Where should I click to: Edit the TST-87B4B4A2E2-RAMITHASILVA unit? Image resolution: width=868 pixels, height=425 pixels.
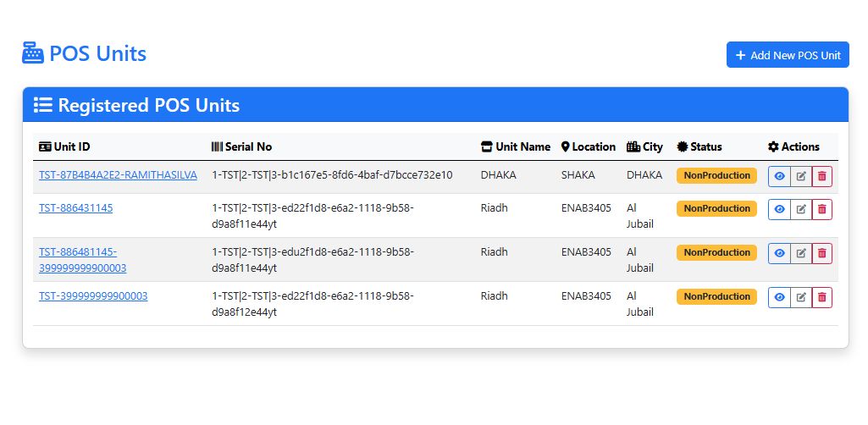[x=801, y=176]
